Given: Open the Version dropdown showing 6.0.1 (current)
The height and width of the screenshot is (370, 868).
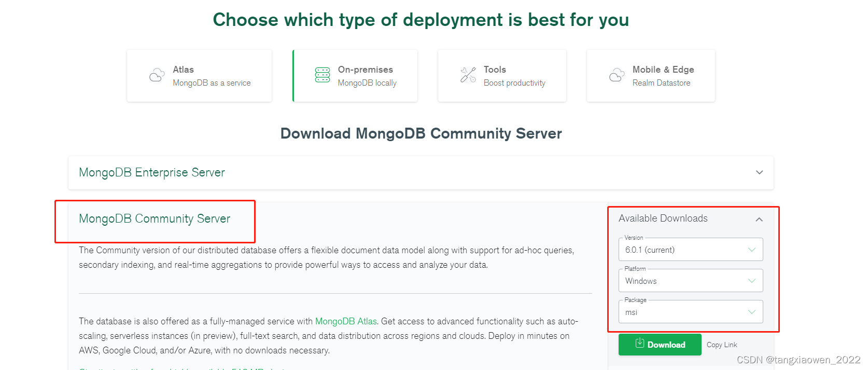Looking at the screenshot, I should (x=691, y=250).
